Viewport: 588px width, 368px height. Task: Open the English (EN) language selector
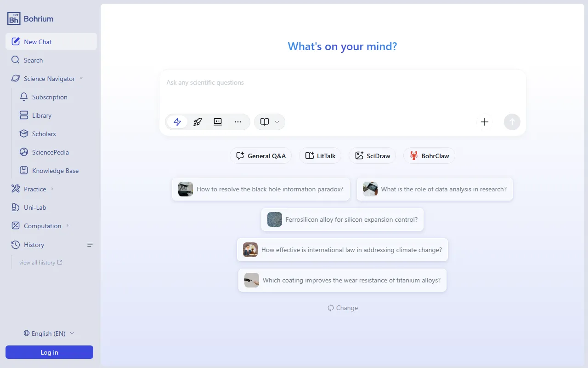click(49, 333)
